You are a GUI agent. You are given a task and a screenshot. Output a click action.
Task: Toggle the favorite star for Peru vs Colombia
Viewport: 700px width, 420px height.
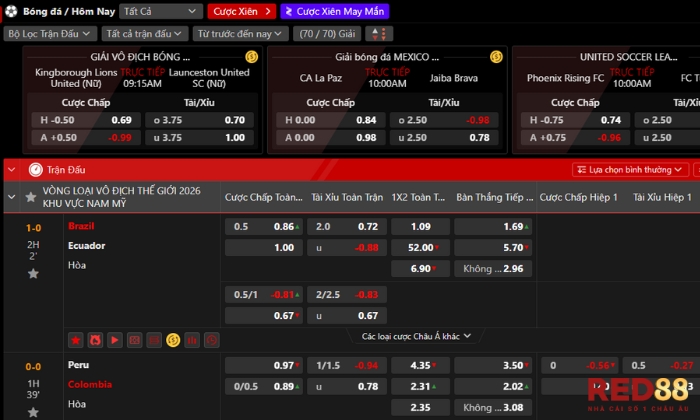[33, 412]
